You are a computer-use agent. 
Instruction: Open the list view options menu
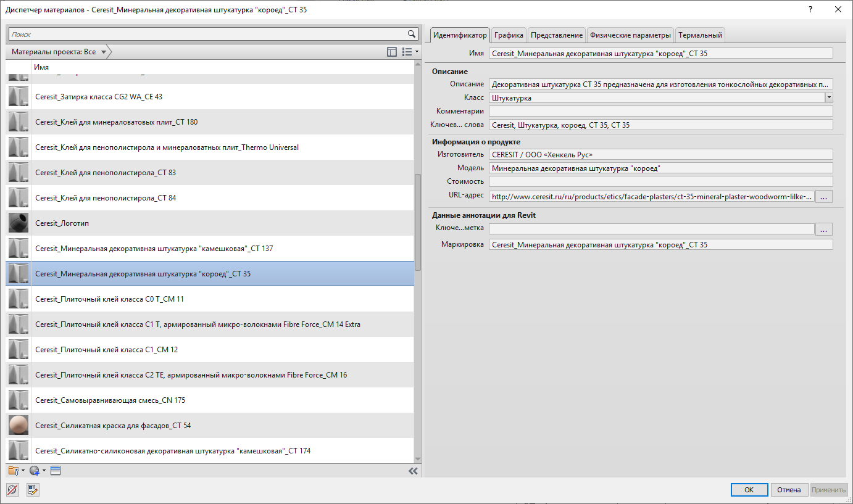410,52
